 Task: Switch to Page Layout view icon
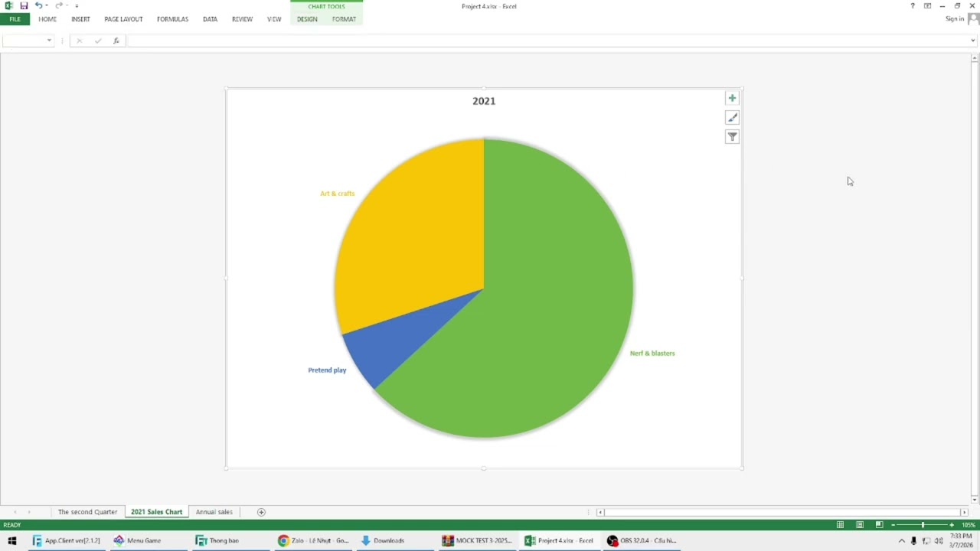click(x=859, y=525)
